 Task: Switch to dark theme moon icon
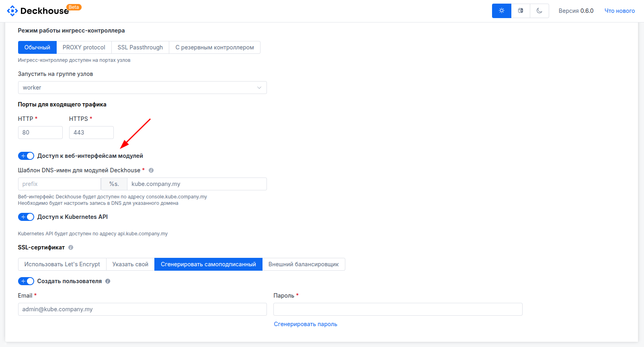[x=539, y=11]
